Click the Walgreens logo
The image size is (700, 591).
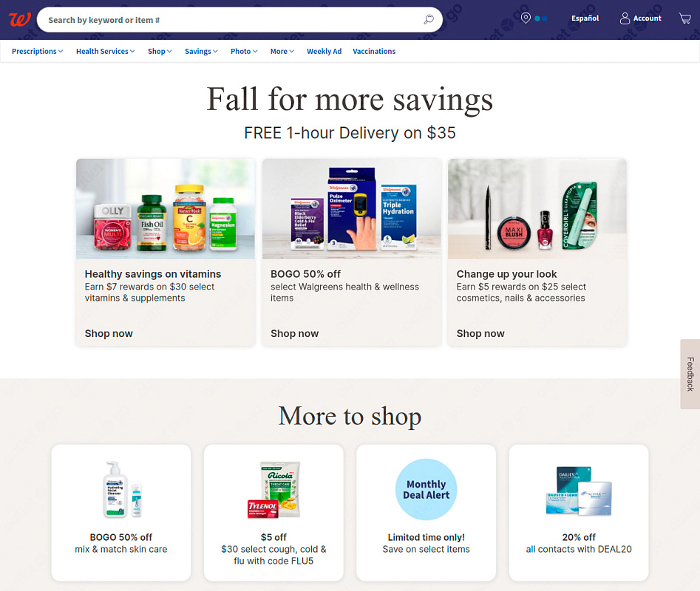pos(20,19)
